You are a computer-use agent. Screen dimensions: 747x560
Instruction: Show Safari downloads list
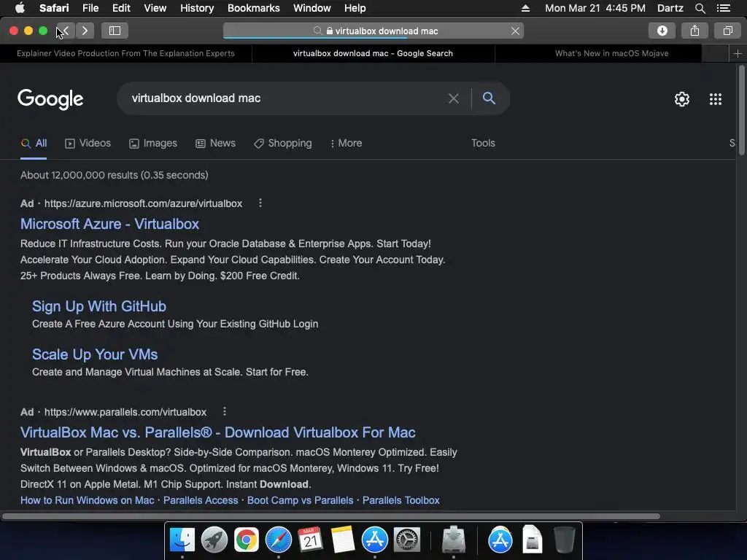[x=662, y=31]
